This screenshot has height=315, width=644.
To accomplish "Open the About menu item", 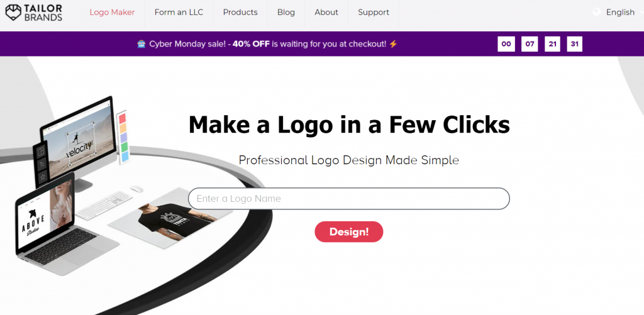I will point(326,13).
